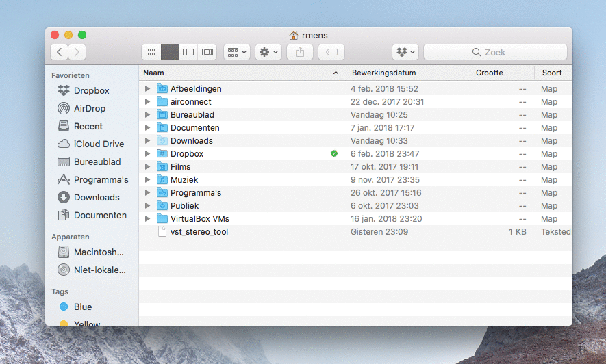This screenshot has height=364, width=606.
Task: Switch to Cover Flow view
Action: (207, 52)
